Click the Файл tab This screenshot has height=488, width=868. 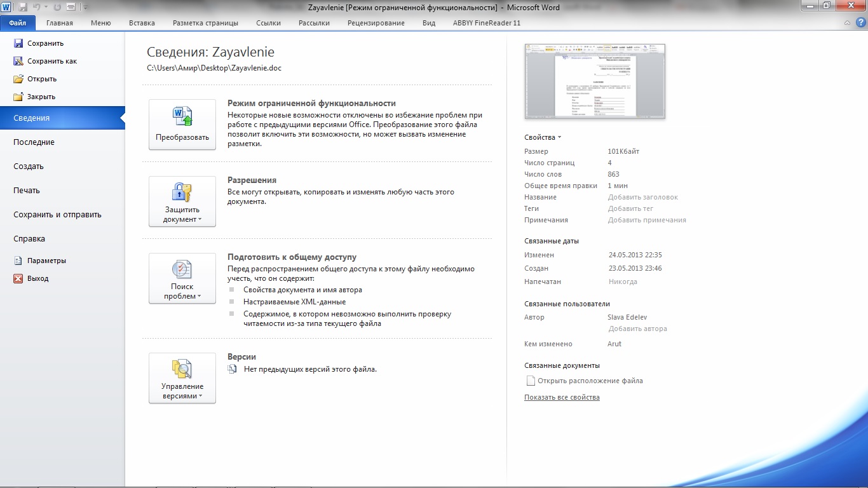[x=18, y=23]
